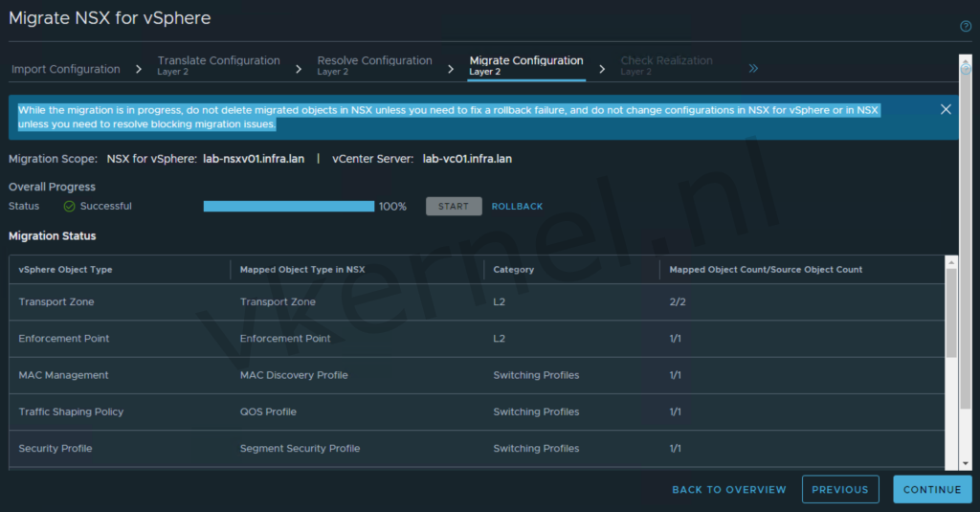Image resolution: width=980 pixels, height=512 pixels.
Task: Dismiss the blue migration warning banner
Action: pyautogui.click(x=946, y=109)
